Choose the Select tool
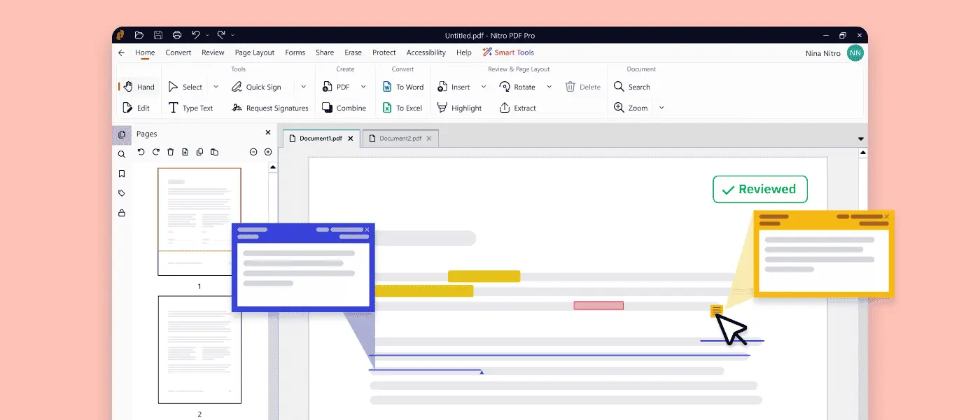 pos(185,87)
